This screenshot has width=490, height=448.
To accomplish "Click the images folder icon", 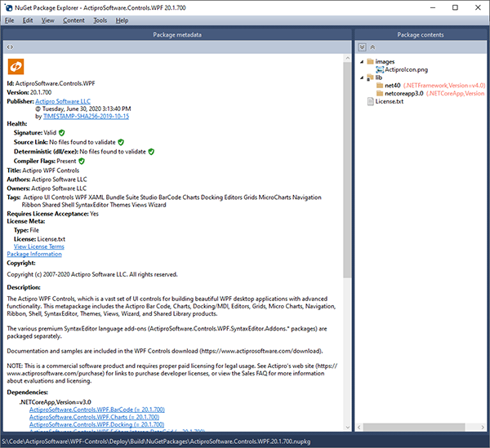I will 370,61.
